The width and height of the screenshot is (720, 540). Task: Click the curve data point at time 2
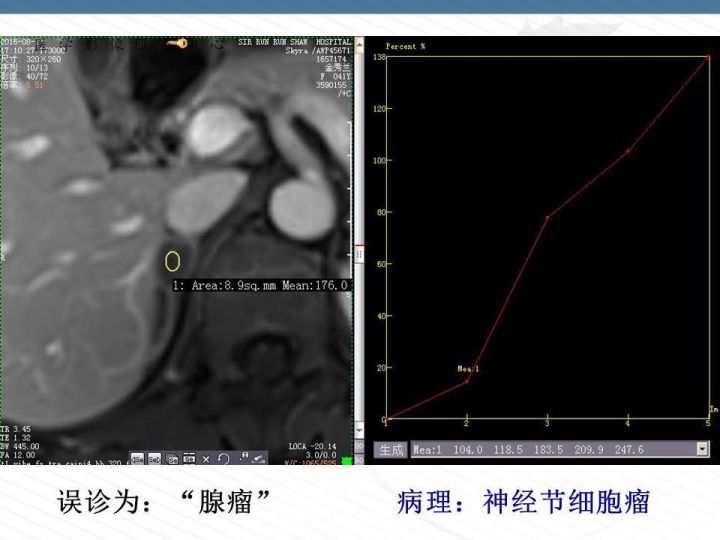click(x=467, y=381)
